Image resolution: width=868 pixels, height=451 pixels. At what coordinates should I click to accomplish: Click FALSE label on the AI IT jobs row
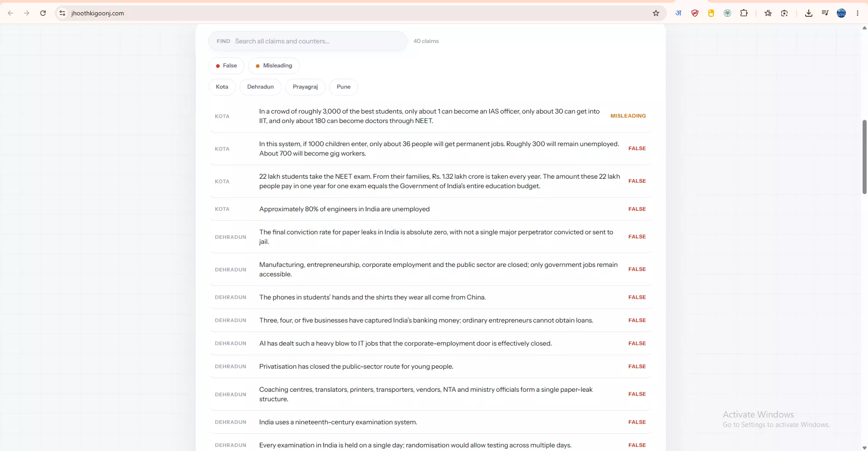coord(637,343)
